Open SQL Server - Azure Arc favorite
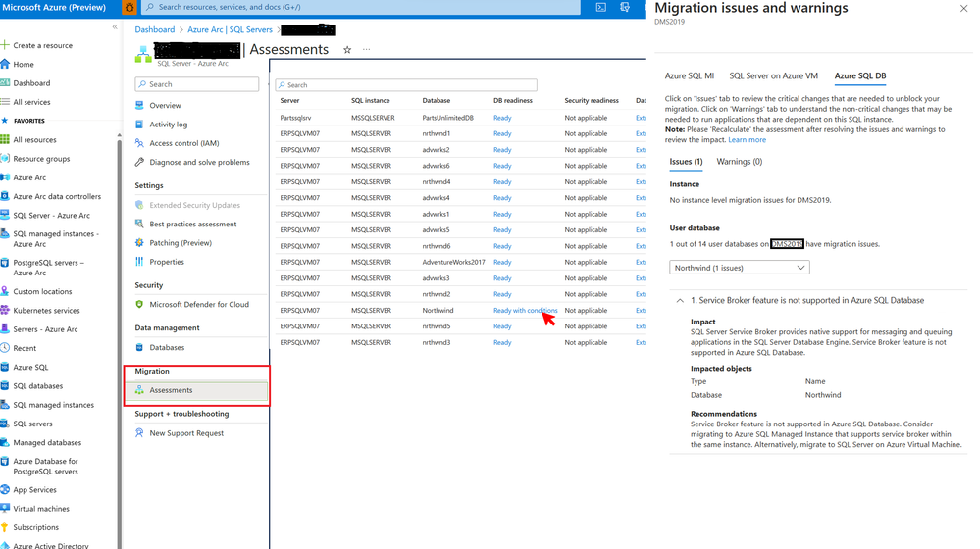980x549 pixels. (x=51, y=216)
